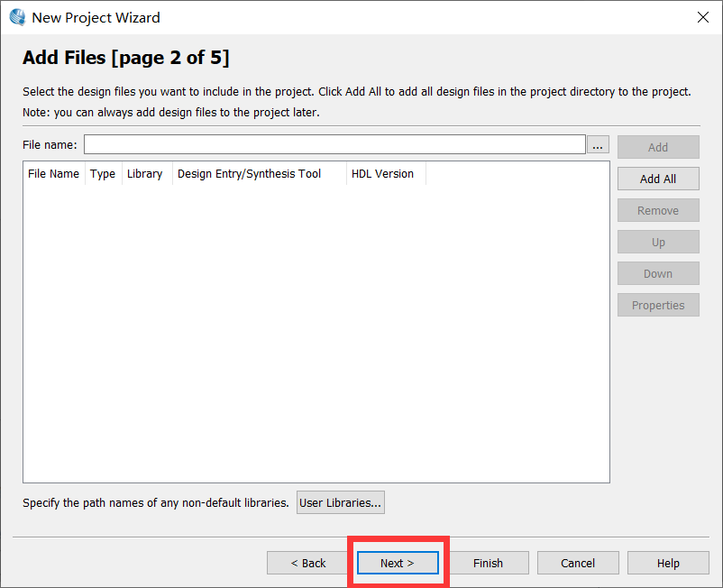Click the File Name column header
723x588 pixels.
pos(53,174)
